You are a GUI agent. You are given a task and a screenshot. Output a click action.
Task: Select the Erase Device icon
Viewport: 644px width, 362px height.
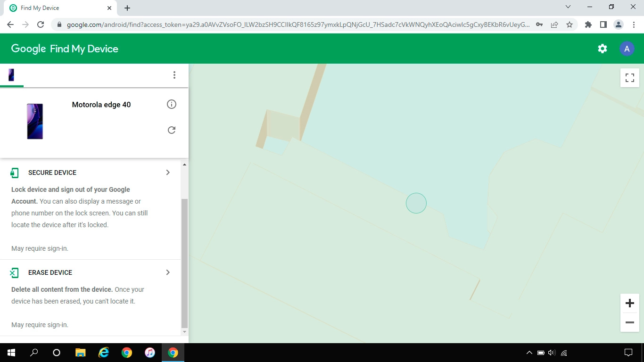(14, 272)
